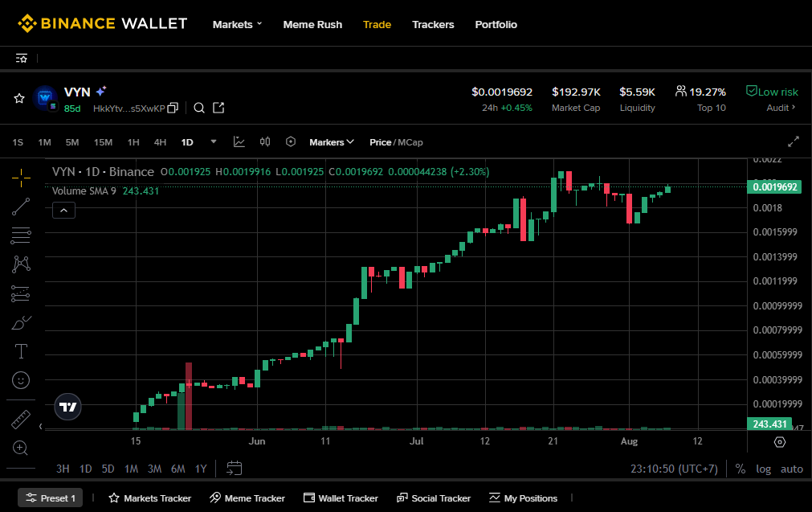Select the pattern drawing tool
The image size is (812, 512).
coord(21,264)
